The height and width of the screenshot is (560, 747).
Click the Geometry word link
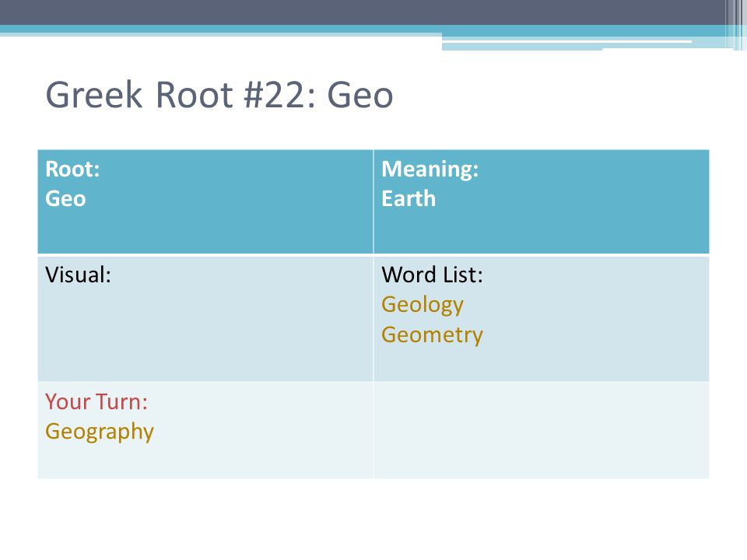[432, 334]
